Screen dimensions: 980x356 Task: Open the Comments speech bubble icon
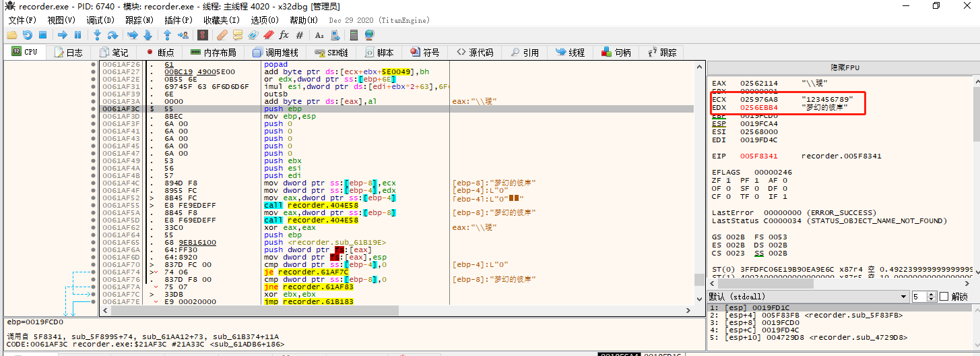(238, 35)
